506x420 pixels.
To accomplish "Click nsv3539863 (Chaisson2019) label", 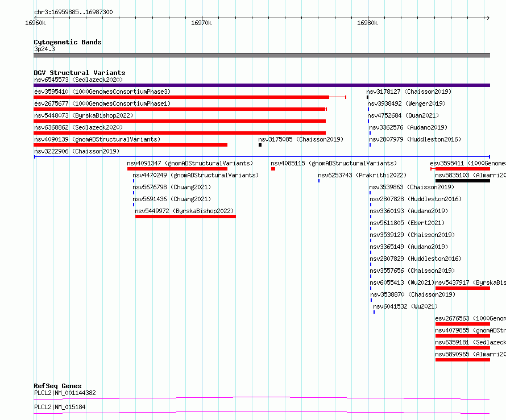I will click(412, 187).
